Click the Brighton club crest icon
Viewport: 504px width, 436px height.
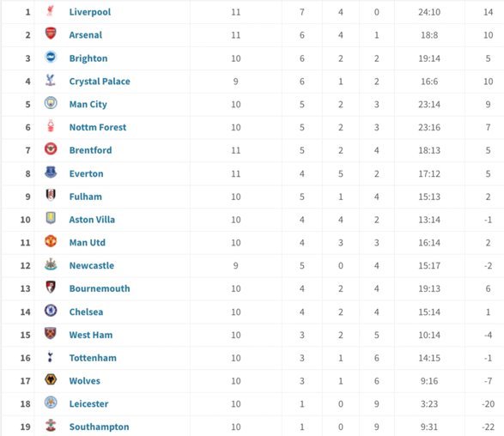pos(51,57)
